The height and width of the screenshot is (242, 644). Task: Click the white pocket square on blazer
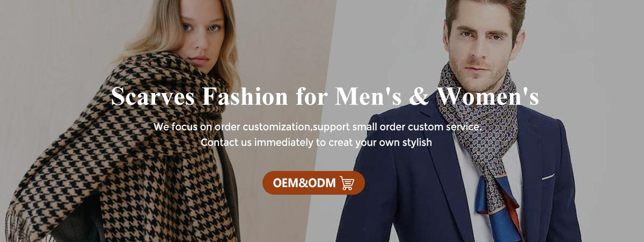(x=547, y=176)
